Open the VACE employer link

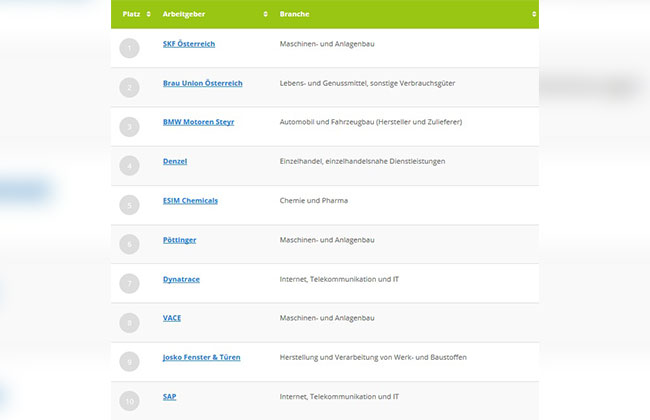pyautogui.click(x=172, y=318)
